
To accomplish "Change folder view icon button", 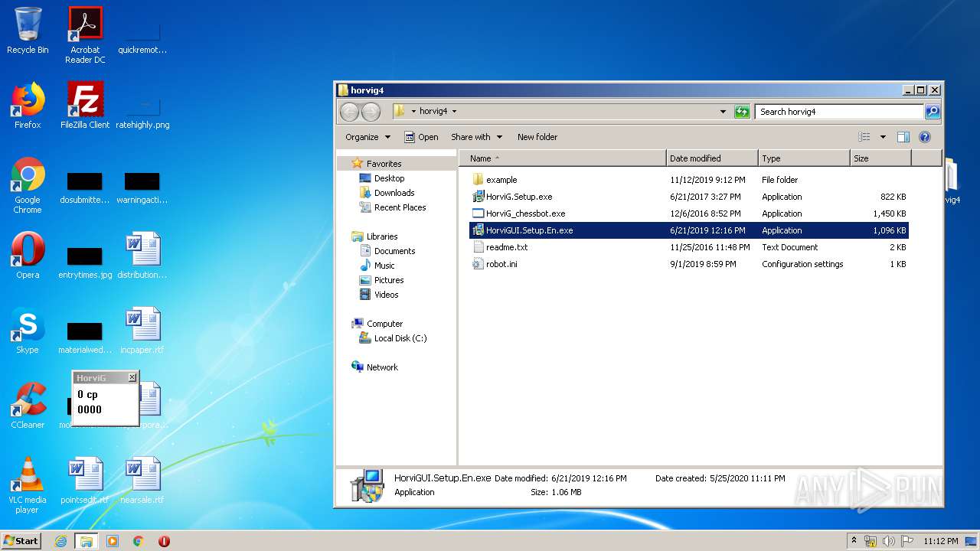I will point(864,137).
